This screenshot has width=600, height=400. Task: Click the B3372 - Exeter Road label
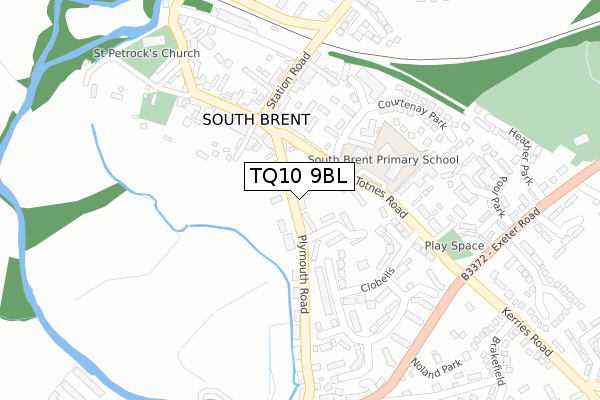[x=501, y=244]
